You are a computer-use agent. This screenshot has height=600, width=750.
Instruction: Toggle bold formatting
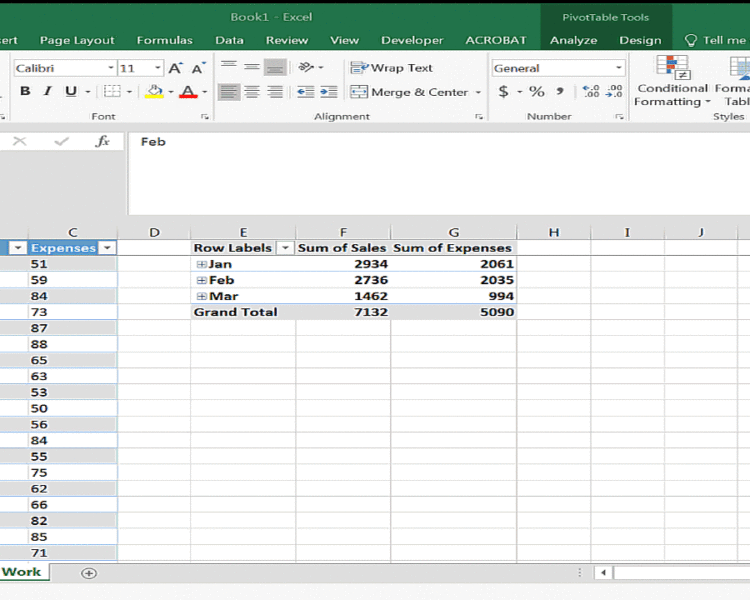tap(25, 92)
